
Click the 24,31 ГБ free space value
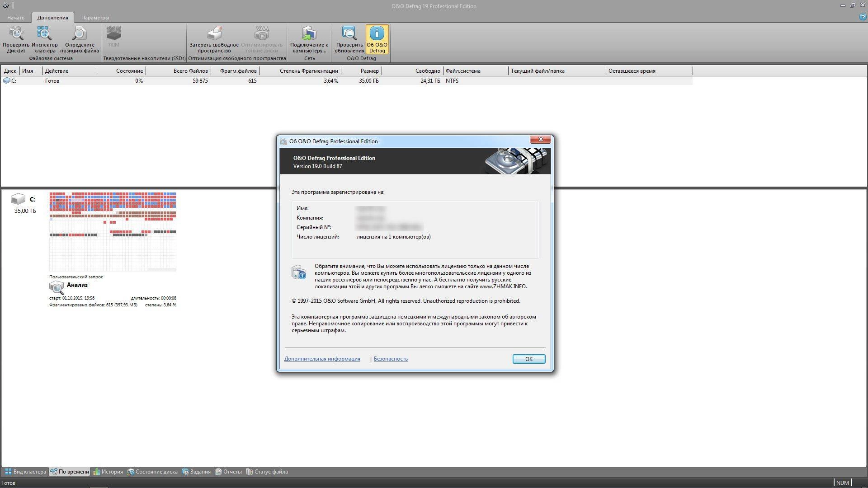pos(430,81)
